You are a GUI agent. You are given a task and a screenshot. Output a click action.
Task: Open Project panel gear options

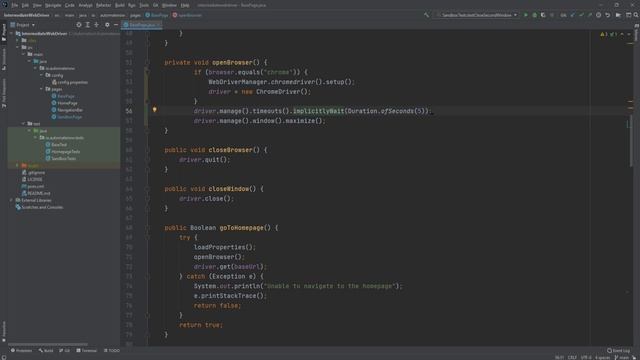coord(107,25)
